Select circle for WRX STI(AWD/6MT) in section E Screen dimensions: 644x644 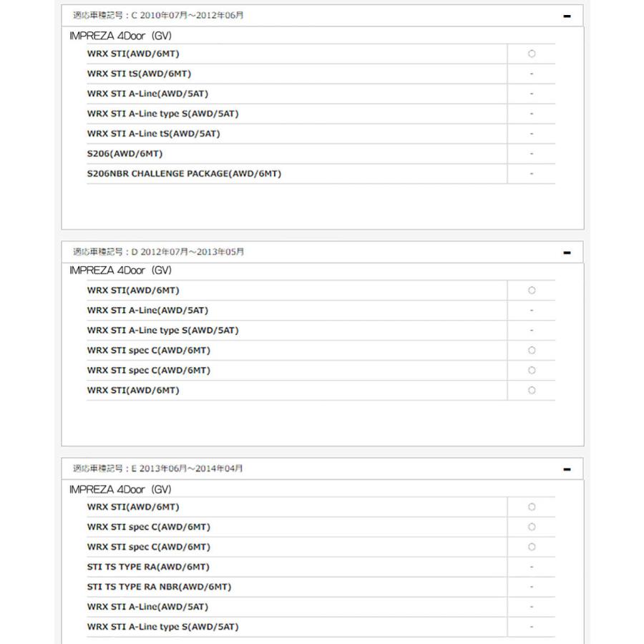click(x=532, y=507)
